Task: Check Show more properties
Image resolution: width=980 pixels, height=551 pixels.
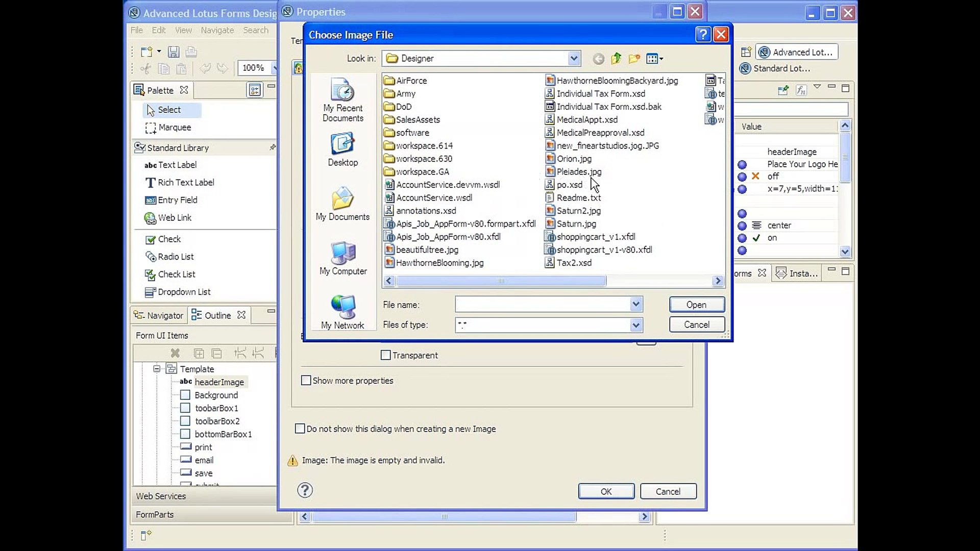Action: [306, 381]
